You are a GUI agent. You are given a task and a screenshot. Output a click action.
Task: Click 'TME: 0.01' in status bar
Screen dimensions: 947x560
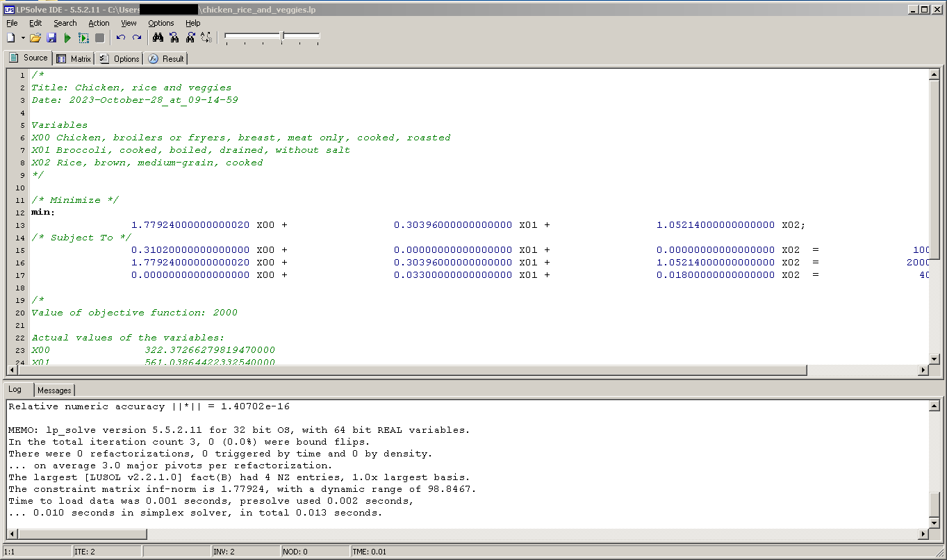tap(368, 552)
